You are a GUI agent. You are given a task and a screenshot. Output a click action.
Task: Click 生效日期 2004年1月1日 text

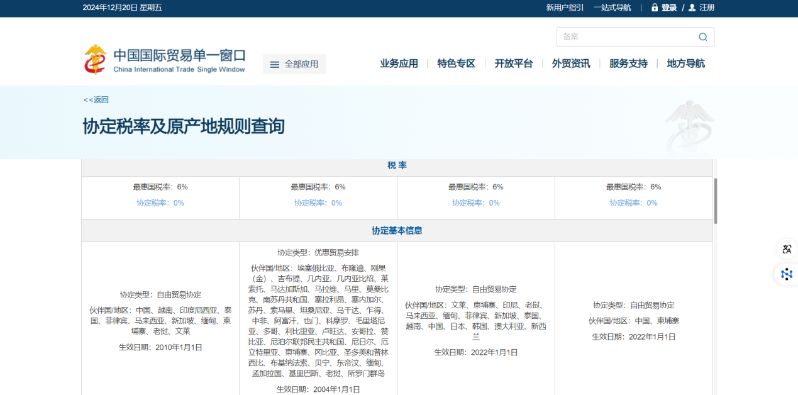point(318,389)
